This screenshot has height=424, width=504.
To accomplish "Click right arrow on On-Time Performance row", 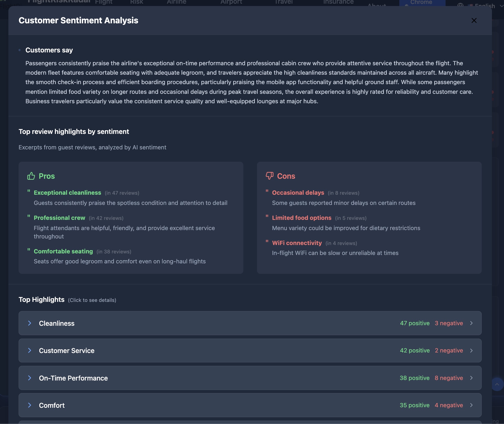I will [471, 378].
